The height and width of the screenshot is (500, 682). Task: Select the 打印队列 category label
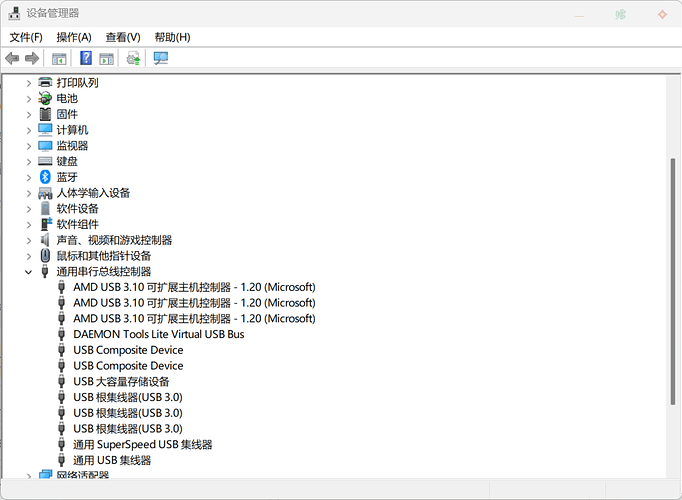[x=77, y=82]
